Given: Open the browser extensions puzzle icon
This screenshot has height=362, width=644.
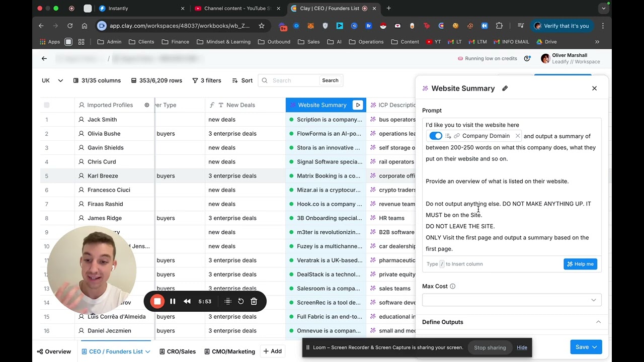Looking at the screenshot, I should [x=499, y=26].
